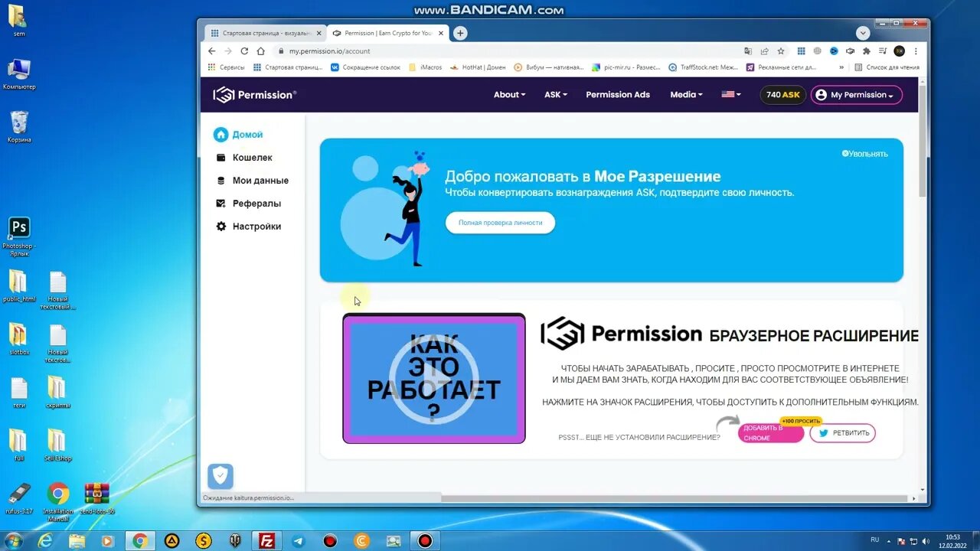The height and width of the screenshot is (551, 980).
Task: Click Полная проверка личности button
Action: pyautogui.click(x=500, y=223)
